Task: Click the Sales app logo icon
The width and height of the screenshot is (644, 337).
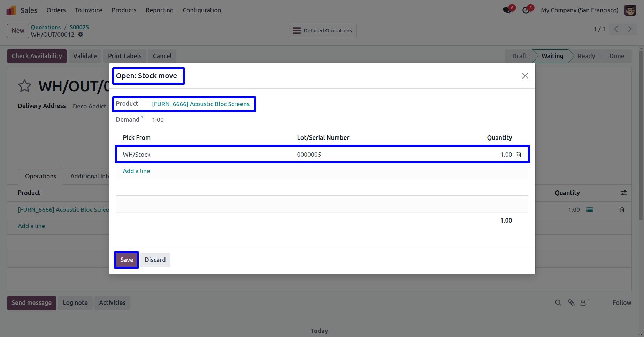Action: pos(11,10)
